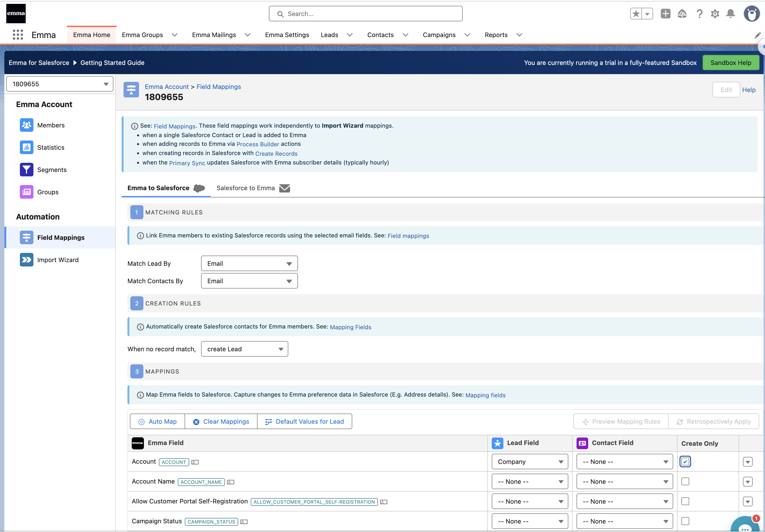Open Account row Contact Field dropdown

(x=624, y=462)
